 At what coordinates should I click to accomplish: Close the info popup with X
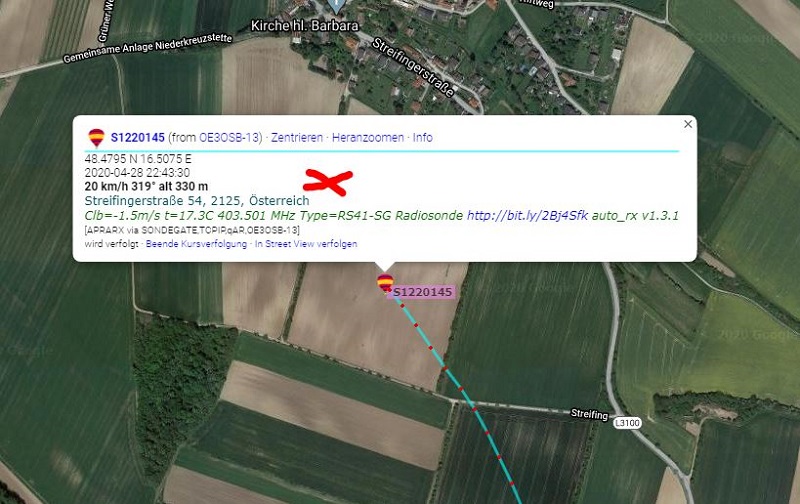point(688,124)
